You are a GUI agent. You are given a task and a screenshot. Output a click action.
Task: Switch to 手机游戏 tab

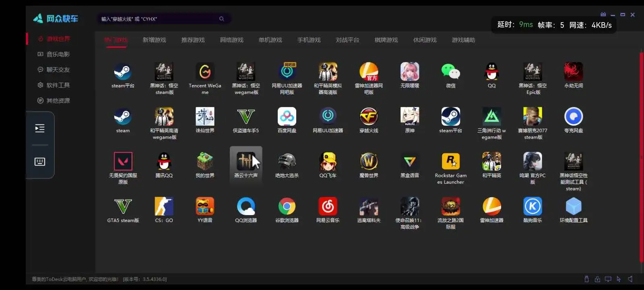coord(309,40)
